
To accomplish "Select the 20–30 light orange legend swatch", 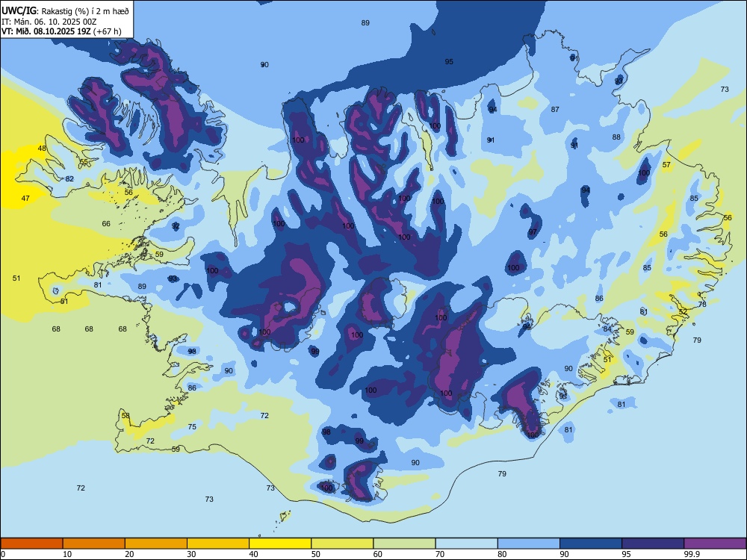I will pos(156,544).
